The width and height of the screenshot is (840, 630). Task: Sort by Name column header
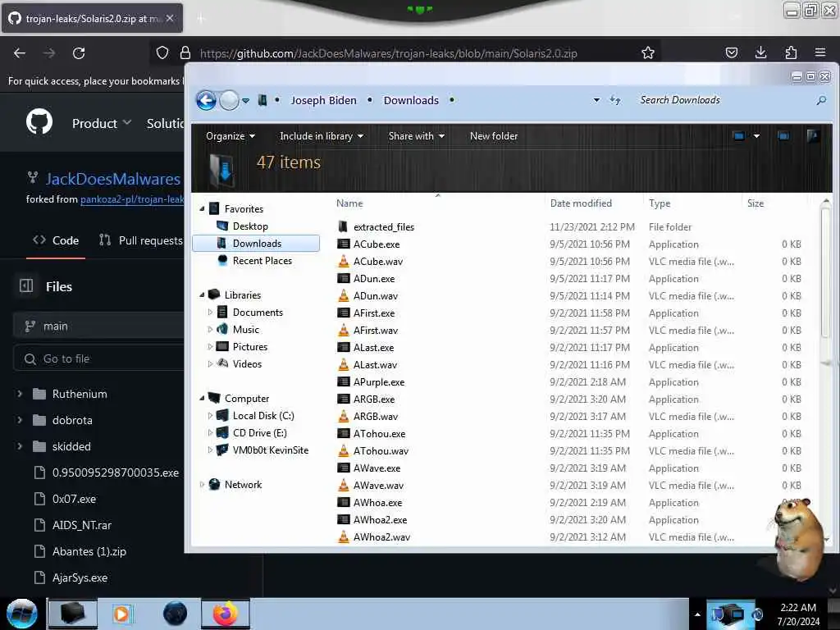tap(349, 203)
